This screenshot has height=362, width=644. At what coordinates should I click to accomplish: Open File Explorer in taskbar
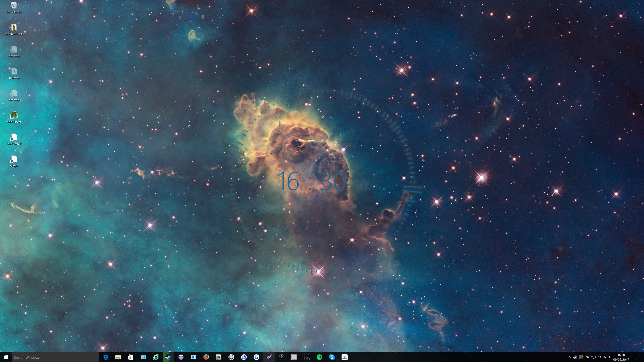click(118, 357)
